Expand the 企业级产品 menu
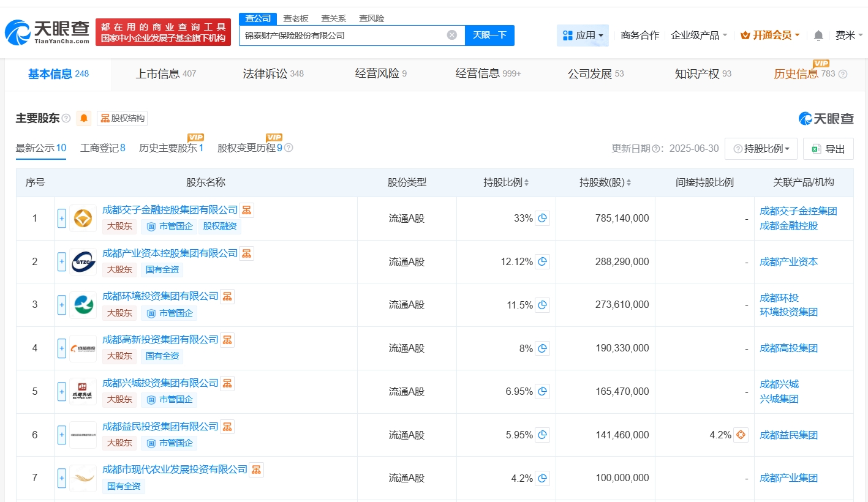The height and width of the screenshot is (502, 868). 699,36
